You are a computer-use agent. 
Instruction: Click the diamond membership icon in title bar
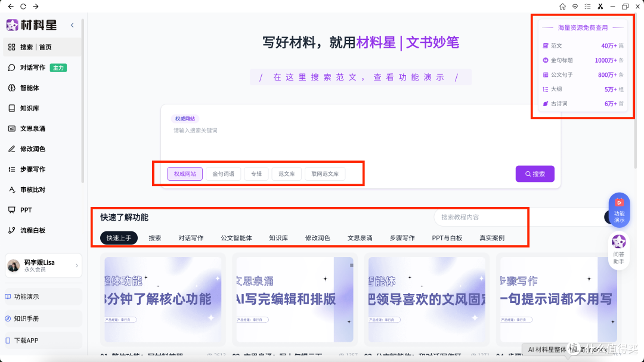click(x=575, y=7)
